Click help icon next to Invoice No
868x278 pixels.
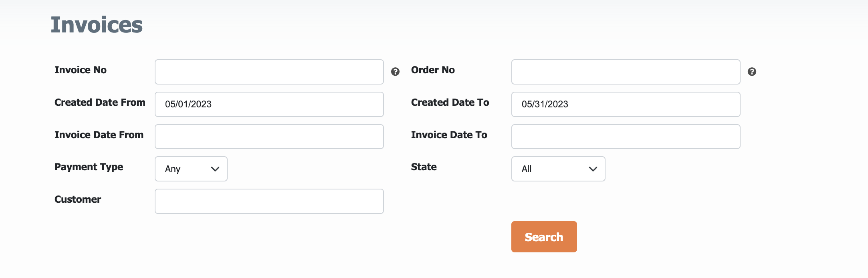395,72
